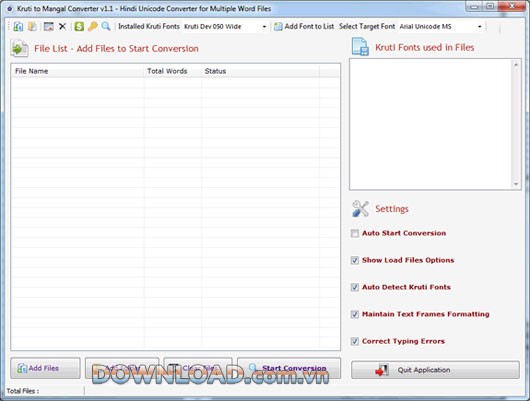
Task: Click the Status column header
Action: point(260,71)
